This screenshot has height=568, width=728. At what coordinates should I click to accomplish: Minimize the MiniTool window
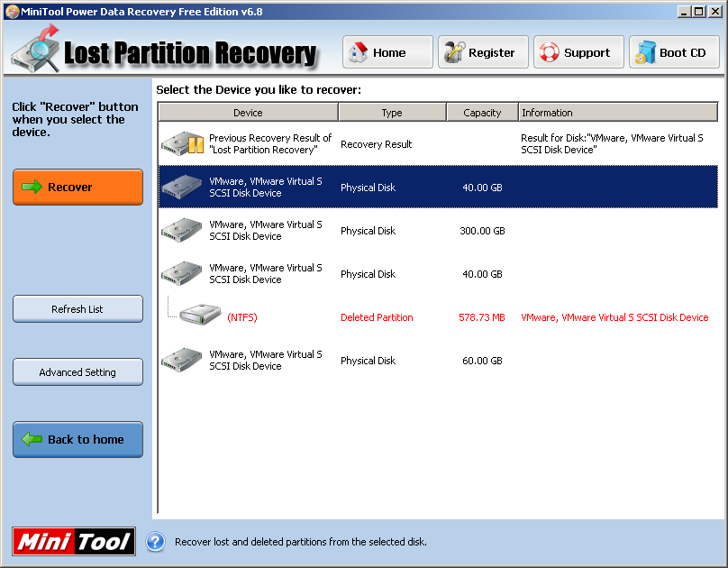(x=684, y=12)
